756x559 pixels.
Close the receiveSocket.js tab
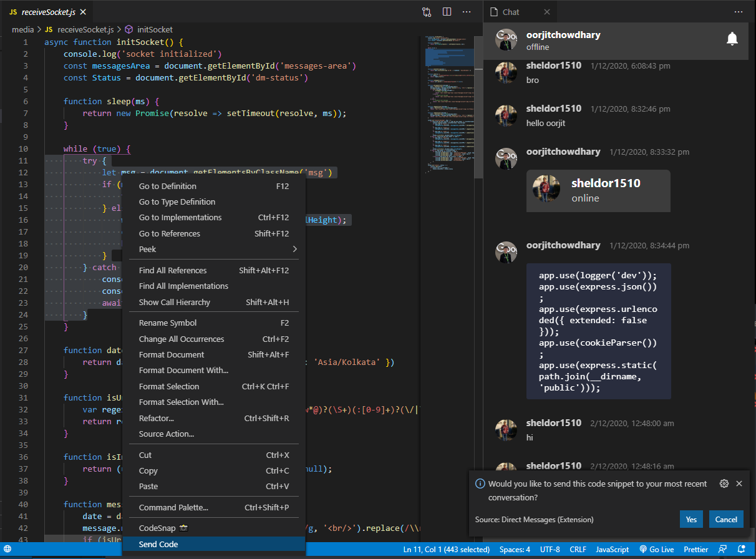(83, 12)
